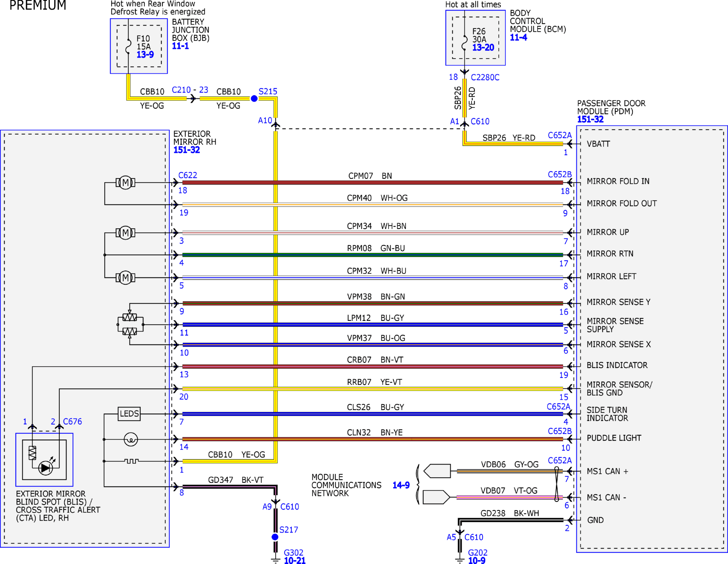Click the F26 30A fuse symbol
This screenshot has width=728, height=564.
tap(464, 42)
